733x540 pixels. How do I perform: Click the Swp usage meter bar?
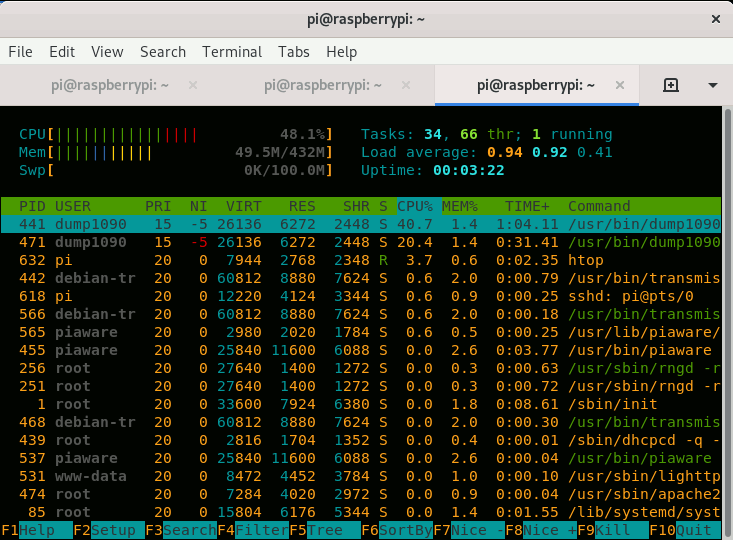coord(176,170)
